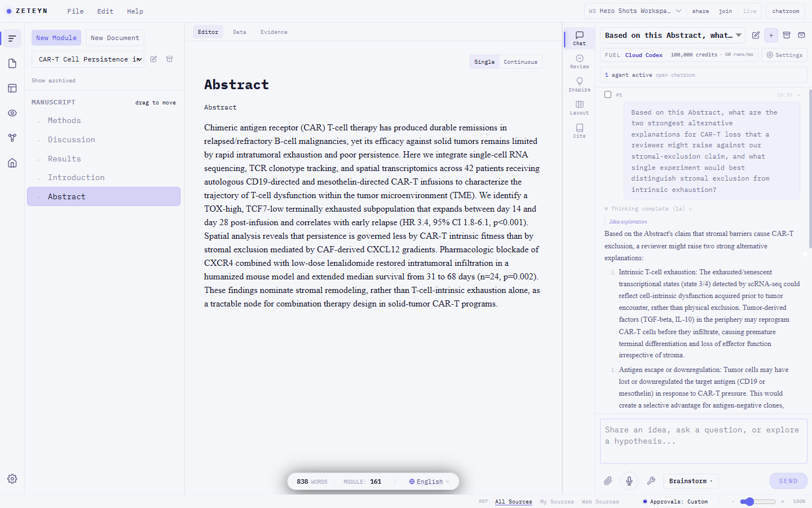Open the CAR-T Cell Persistence document dropdown
This screenshot has height=508, width=812.
pyautogui.click(x=88, y=59)
